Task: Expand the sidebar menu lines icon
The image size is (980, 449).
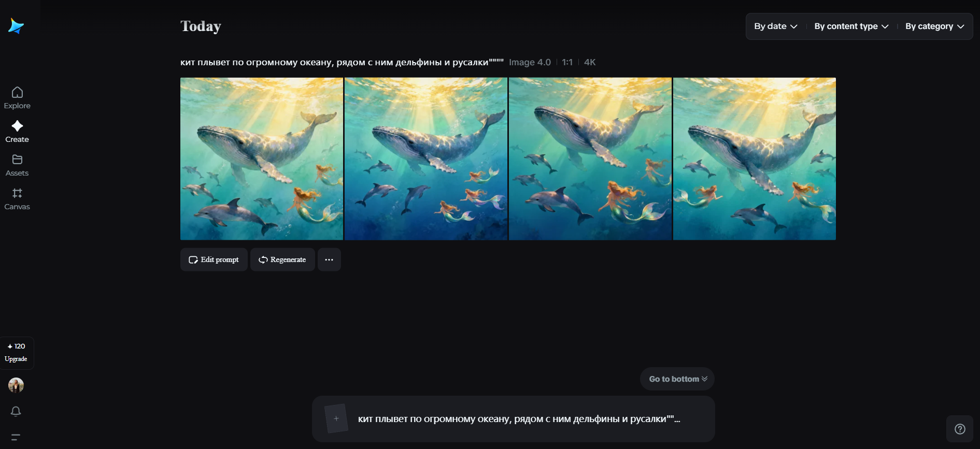Action: 16,437
